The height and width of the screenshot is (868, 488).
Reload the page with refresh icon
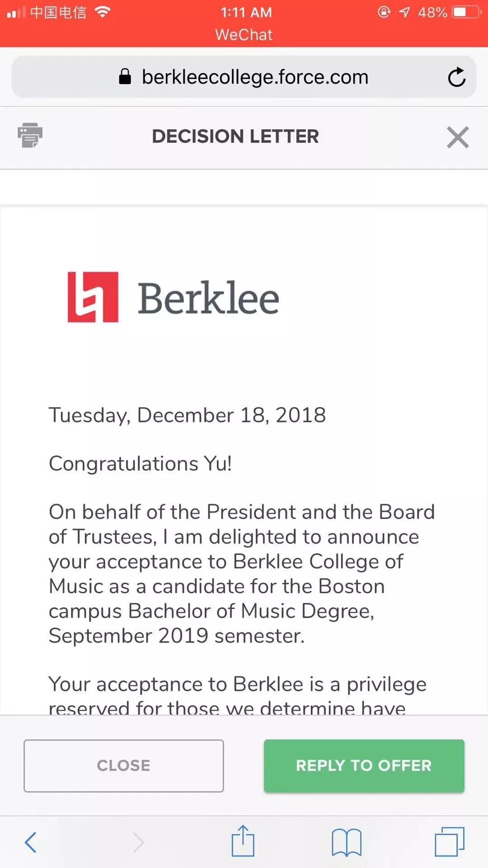click(x=456, y=77)
